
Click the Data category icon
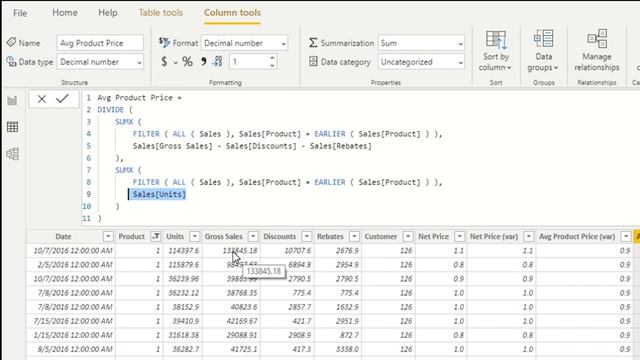pos(313,62)
